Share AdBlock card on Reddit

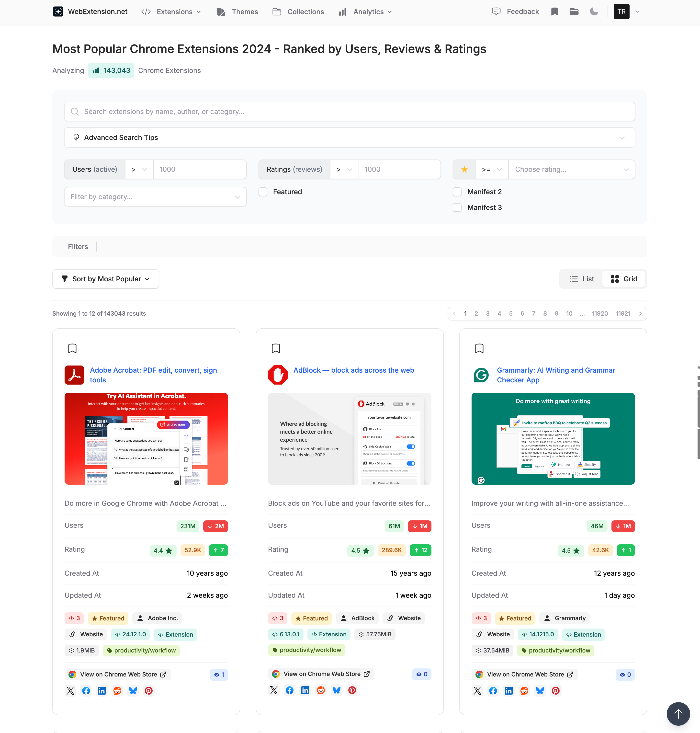click(321, 690)
